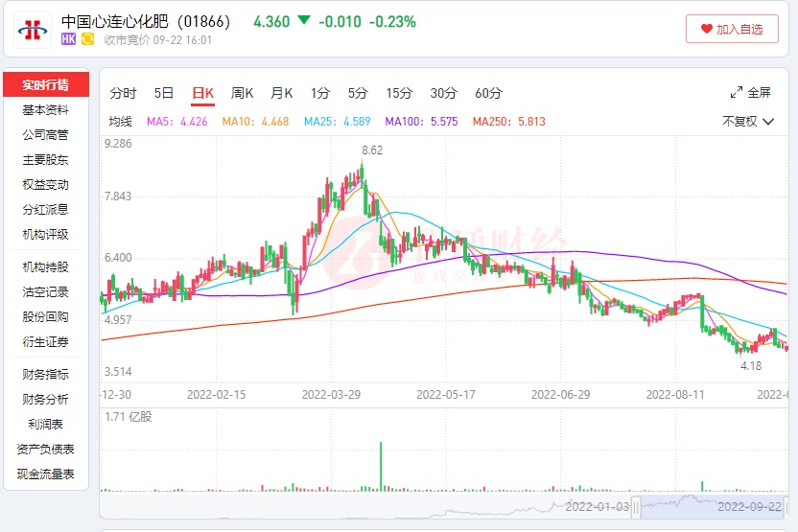Screen dimensions: 798x532
Task: Open 利润表 in the sidebar
Action: coord(46,425)
